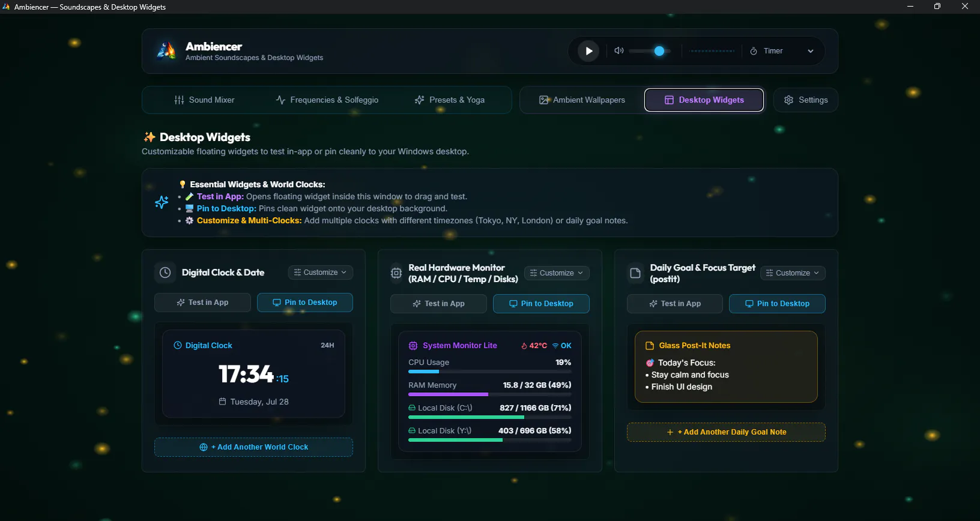Click the Glass Post-It Notes icon
The height and width of the screenshot is (521, 980).
(x=650, y=346)
